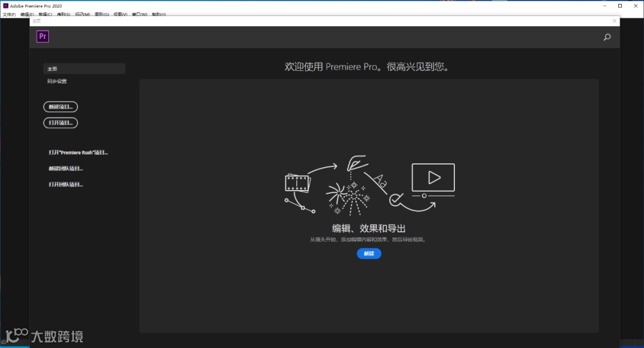Click the 新建项目... button
Screen dimensions: 644x348
(x=60, y=107)
